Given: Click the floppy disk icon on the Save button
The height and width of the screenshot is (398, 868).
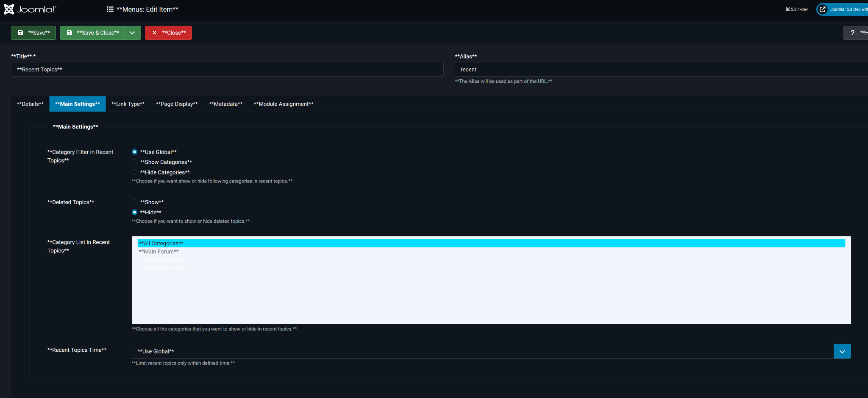Looking at the screenshot, I should [20, 33].
